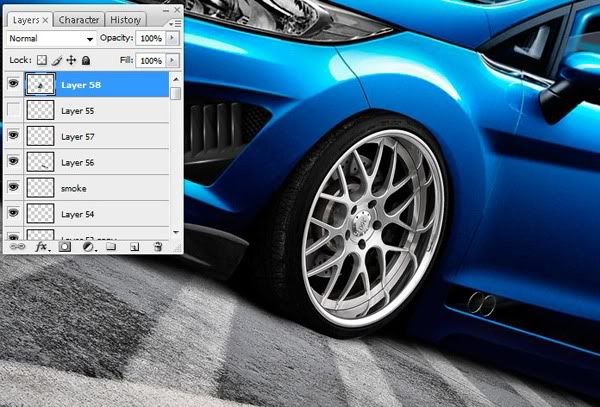Click the layers scrollbar thumb
Screen dimensions: 600x407
[x=176, y=93]
